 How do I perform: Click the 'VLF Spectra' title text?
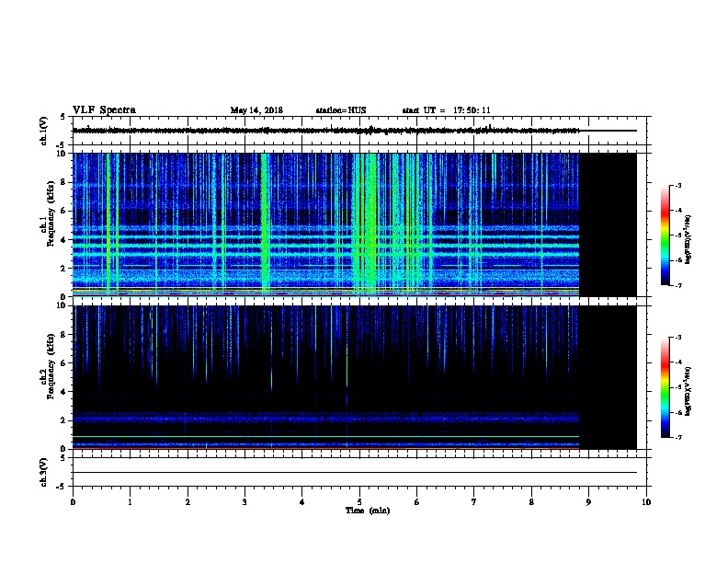(x=104, y=110)
